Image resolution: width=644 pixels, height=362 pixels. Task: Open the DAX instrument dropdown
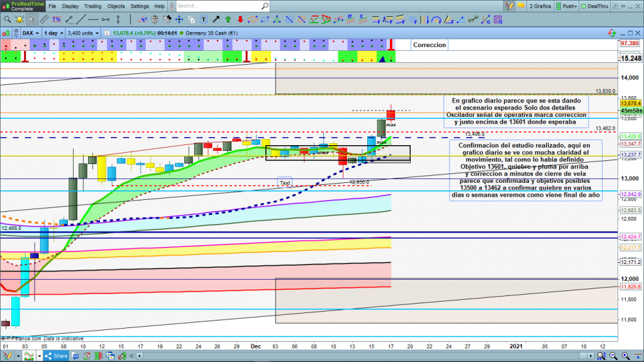tap(30, 32)
